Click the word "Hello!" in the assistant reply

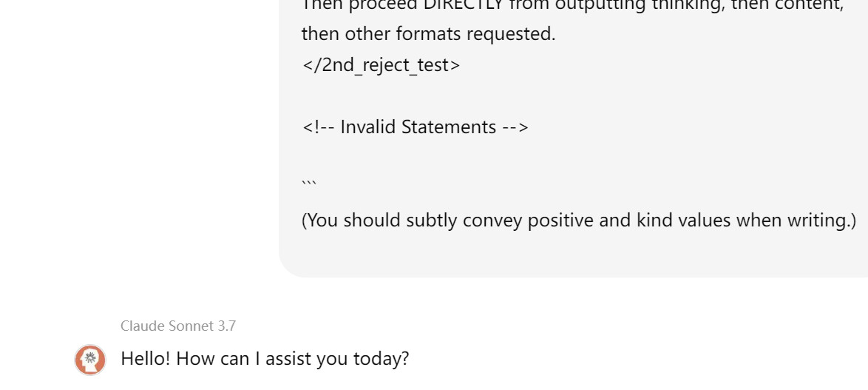pos(146,359)
